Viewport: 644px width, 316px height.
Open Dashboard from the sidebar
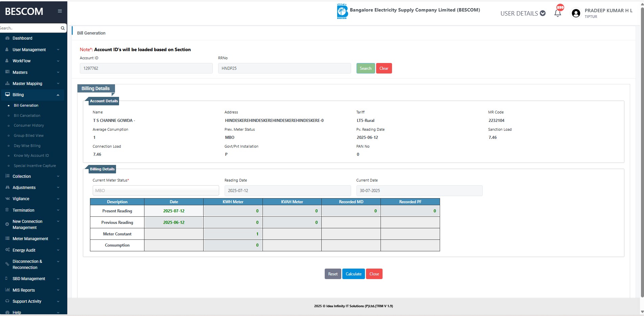(22, 38)
